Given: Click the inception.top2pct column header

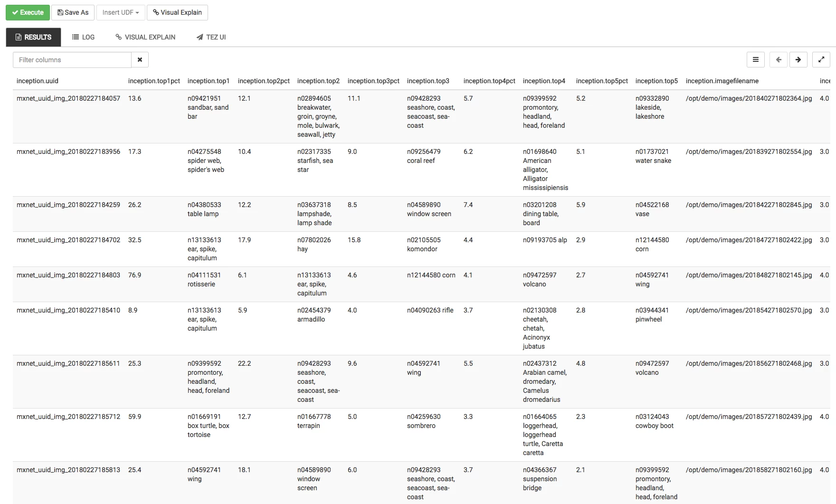Looking at the screenshot, I should pos(264,81).
